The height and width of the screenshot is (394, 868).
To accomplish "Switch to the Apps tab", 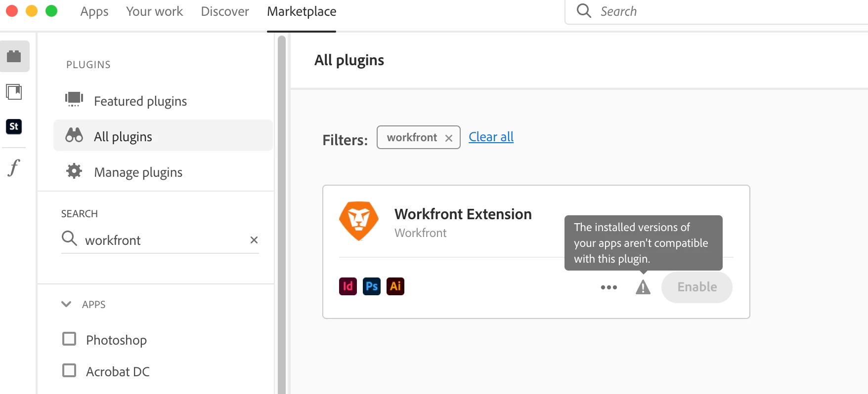I will (x=94, y=11).
